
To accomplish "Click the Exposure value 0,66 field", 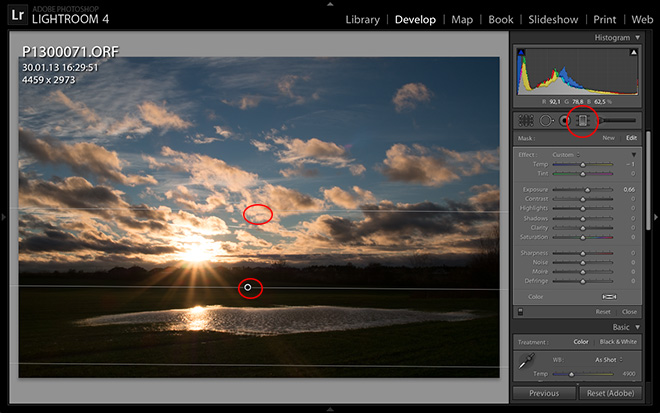I will (629, 190).
